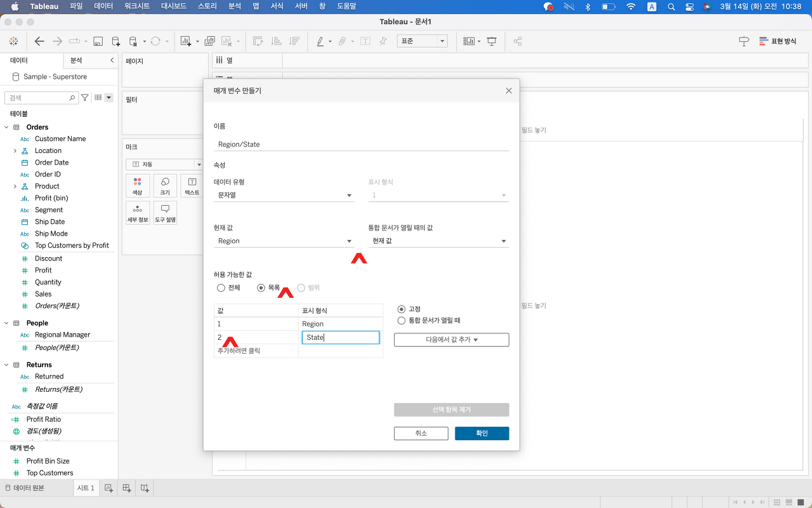Switch to the '분석' pane tab
812x508 pixels.
click(x=76, y=60)
